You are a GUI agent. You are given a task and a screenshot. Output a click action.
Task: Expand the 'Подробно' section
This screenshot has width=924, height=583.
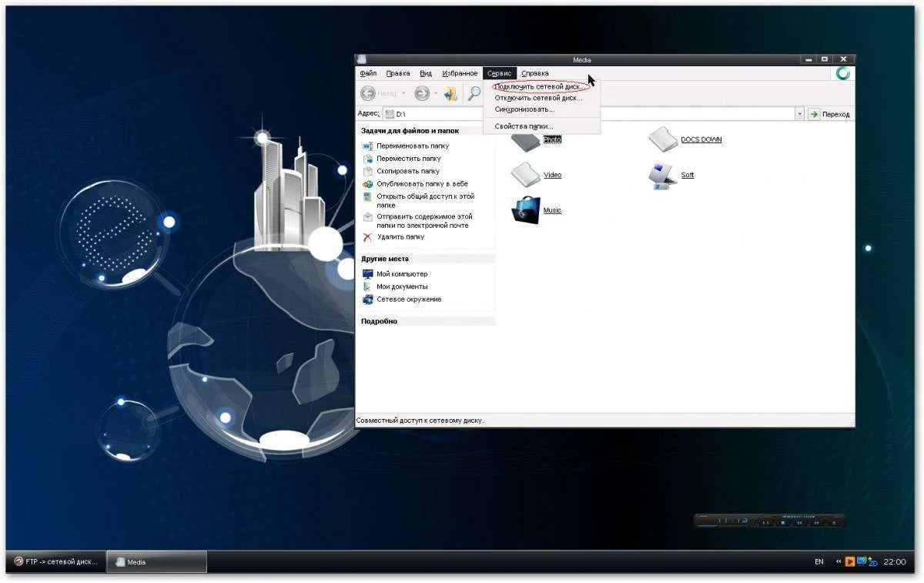pyautogui.click(x=427, y=321)
